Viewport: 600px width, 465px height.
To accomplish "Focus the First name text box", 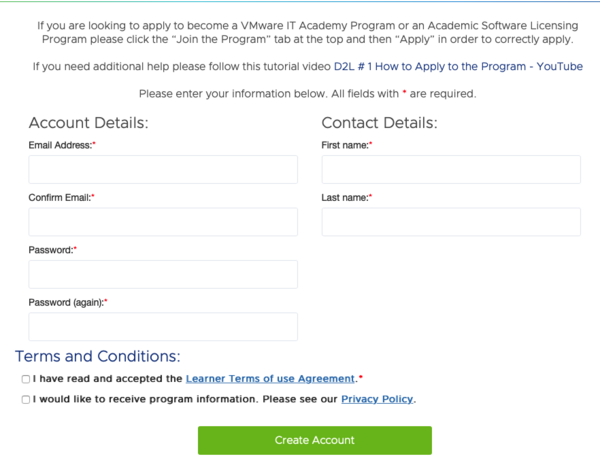I will click(451, 170).
